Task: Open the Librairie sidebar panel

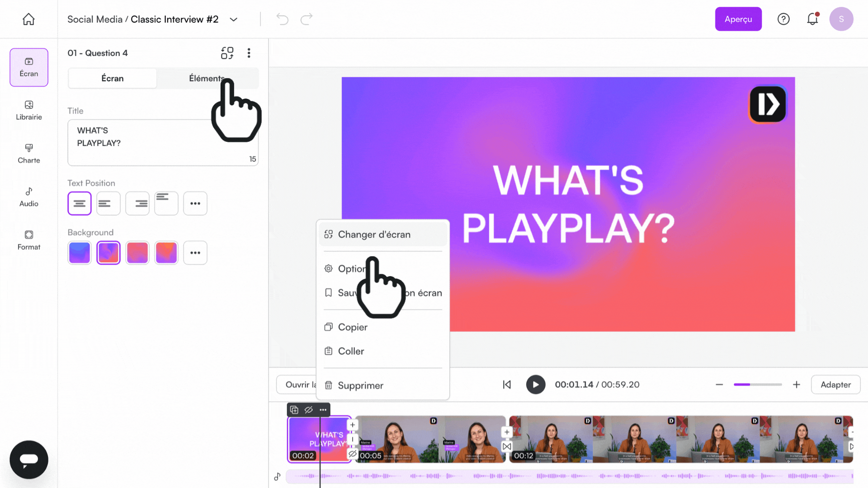Action: [28, 110]
